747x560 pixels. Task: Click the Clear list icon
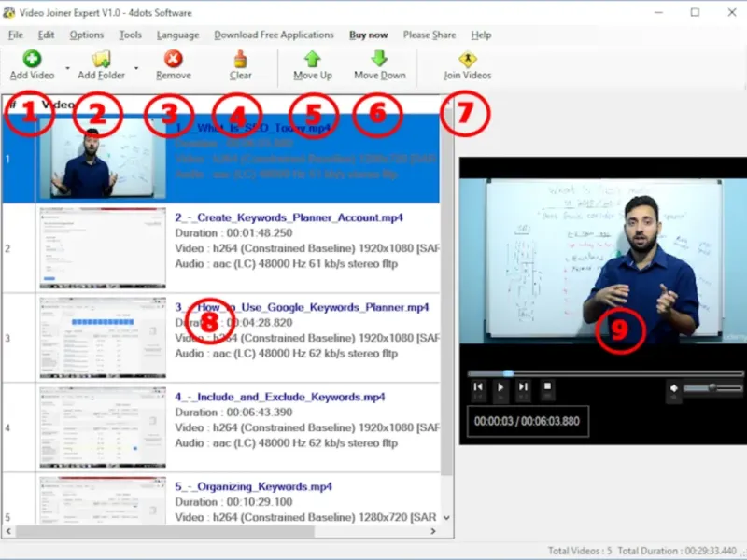coord(241,59)
